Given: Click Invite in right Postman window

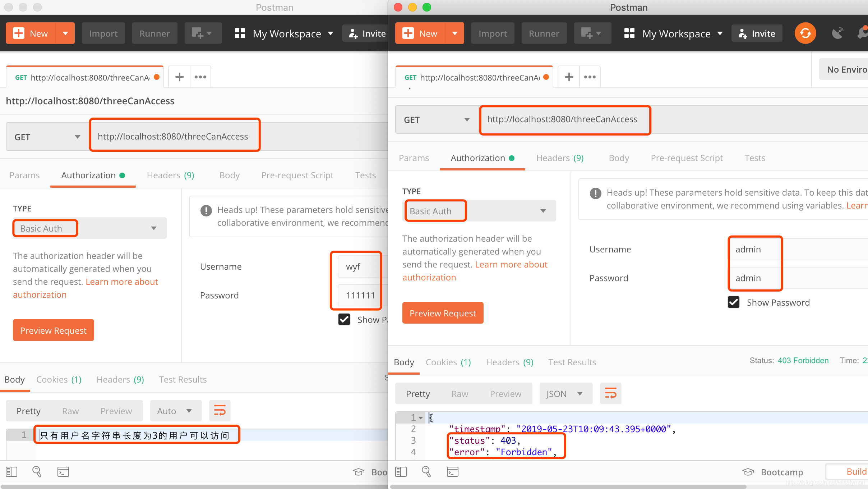Looking at the screenshot, I should coord(757,33).
